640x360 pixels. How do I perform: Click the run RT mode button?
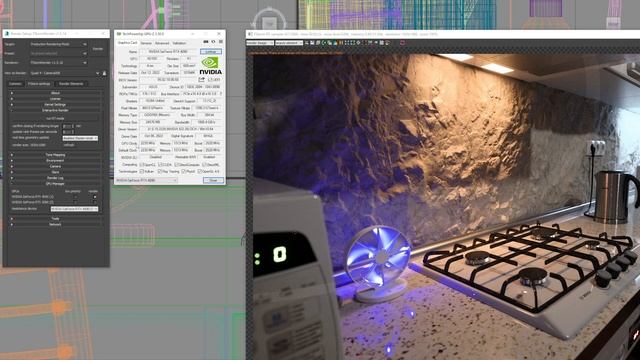tap(56, 118)
